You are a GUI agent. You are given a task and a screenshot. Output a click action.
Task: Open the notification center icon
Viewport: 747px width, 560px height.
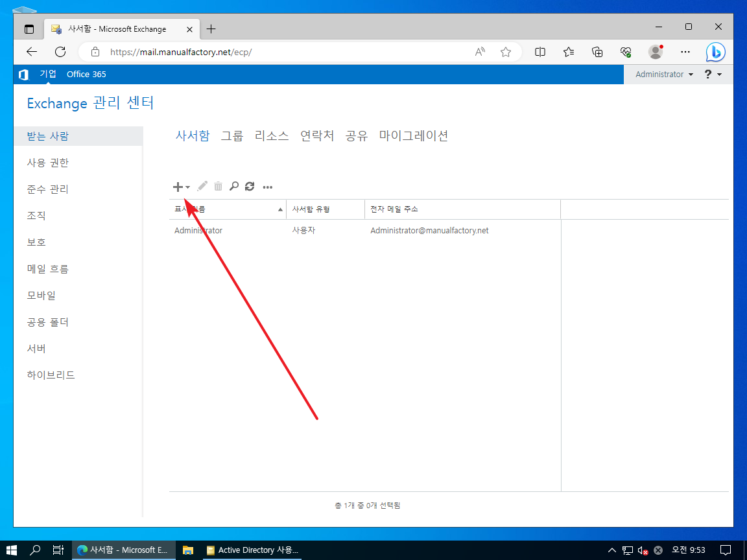[725, 550]
